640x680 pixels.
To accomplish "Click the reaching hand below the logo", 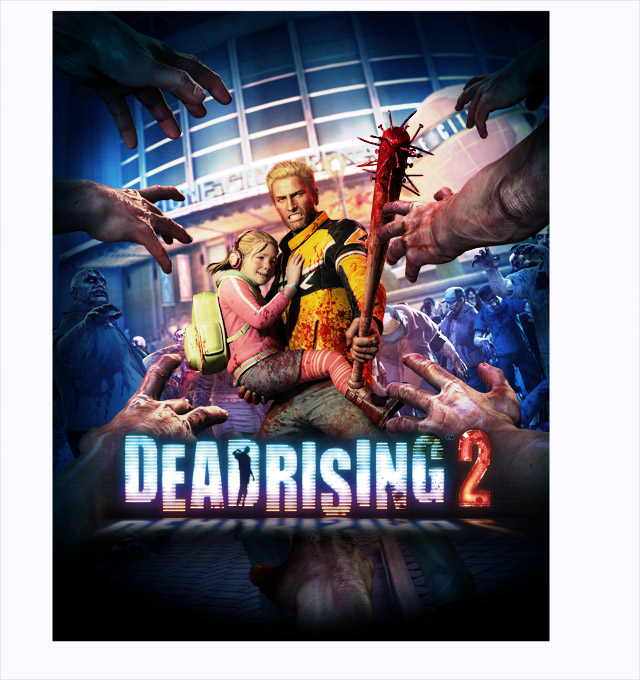I will tap(312, 575).
